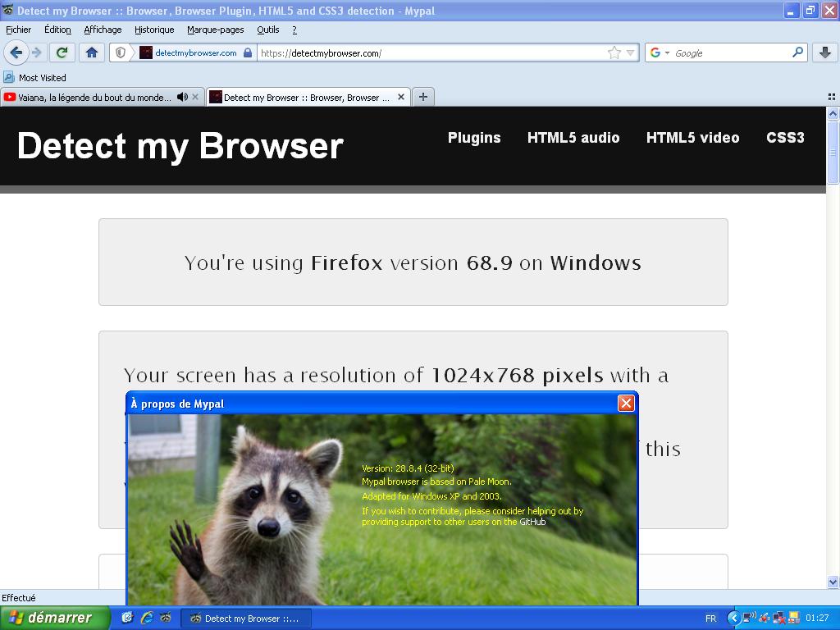840x630 pixels.
Task: Click the padlock secure connection icon
Action: (248, 52)
